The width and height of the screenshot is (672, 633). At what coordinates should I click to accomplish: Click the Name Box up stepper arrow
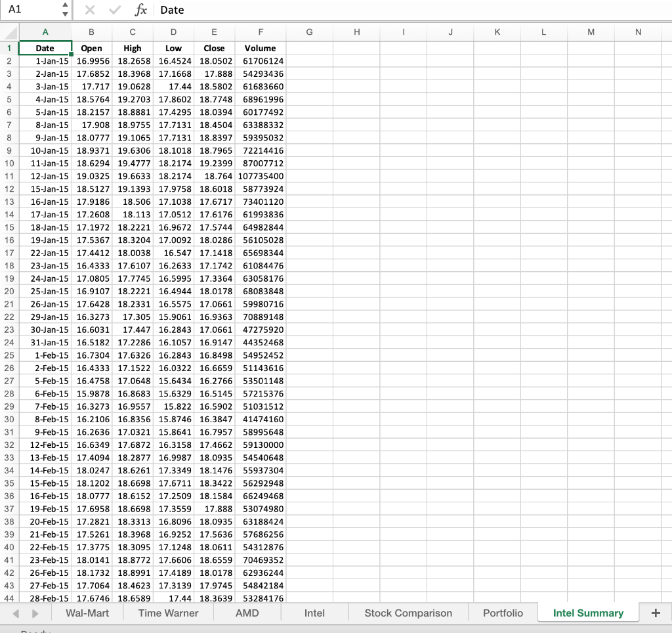pos(65,6)
